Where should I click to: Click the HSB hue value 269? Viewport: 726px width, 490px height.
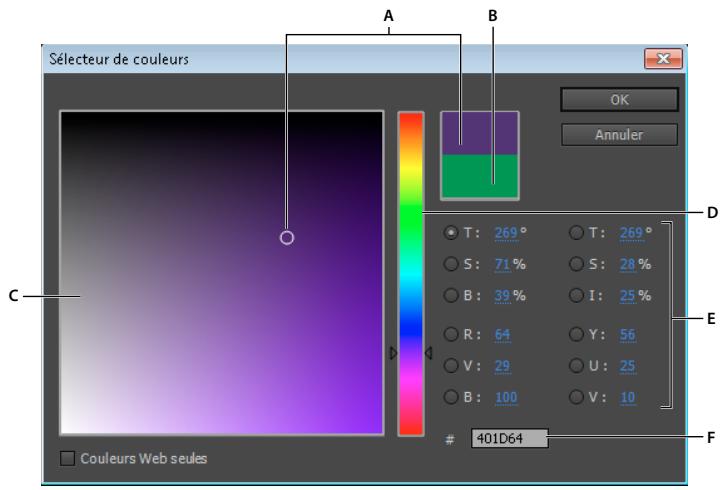[x=506, y=232]
